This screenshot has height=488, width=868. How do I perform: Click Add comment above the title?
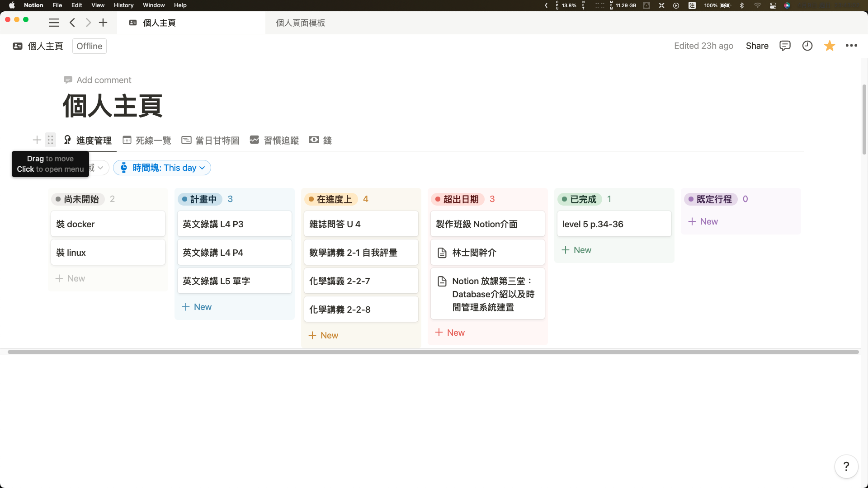(x=98, y=80)
